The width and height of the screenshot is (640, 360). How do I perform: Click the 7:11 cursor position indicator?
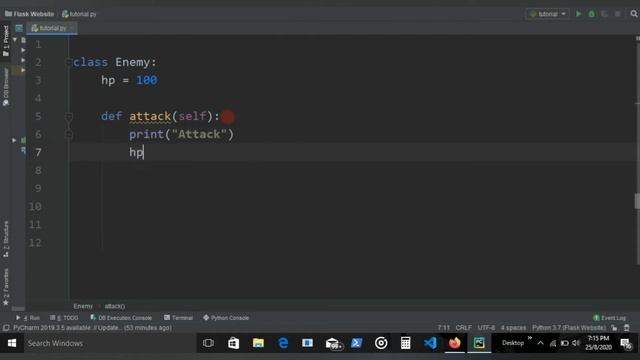[x=443, y=328]
